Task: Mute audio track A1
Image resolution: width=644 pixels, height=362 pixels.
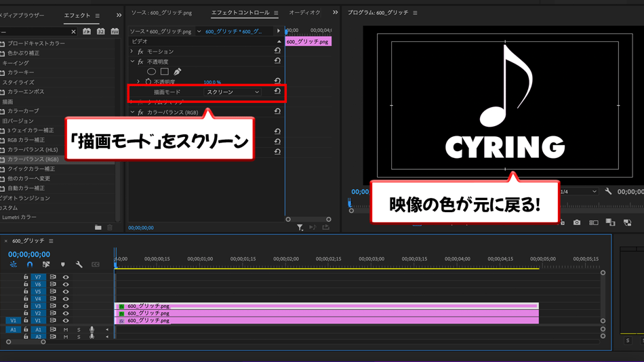Action: [x=66, y=329]
